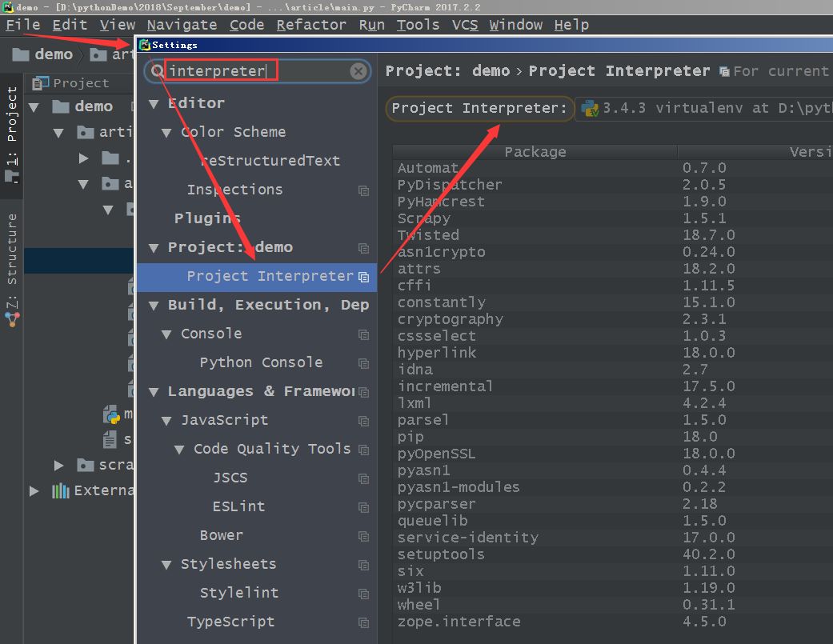This screenshot has width=833, height=644.
Task: Select Plugins settings item
Action: click(207, 218)
